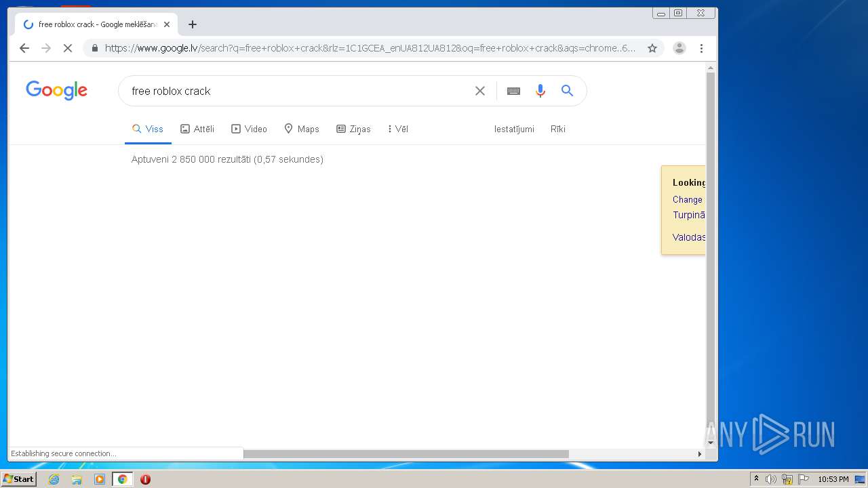Open Chrome three-dot menu

click(701, 48)
